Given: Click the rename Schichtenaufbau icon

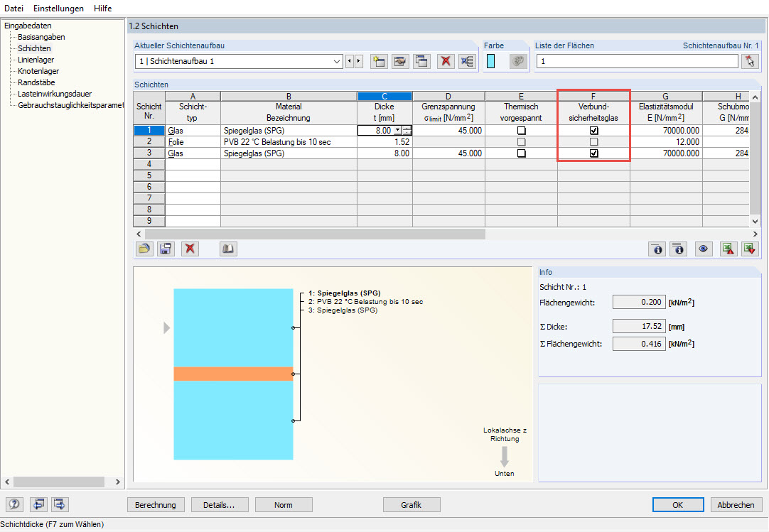Looking at the screenshot, I should 400,61.
